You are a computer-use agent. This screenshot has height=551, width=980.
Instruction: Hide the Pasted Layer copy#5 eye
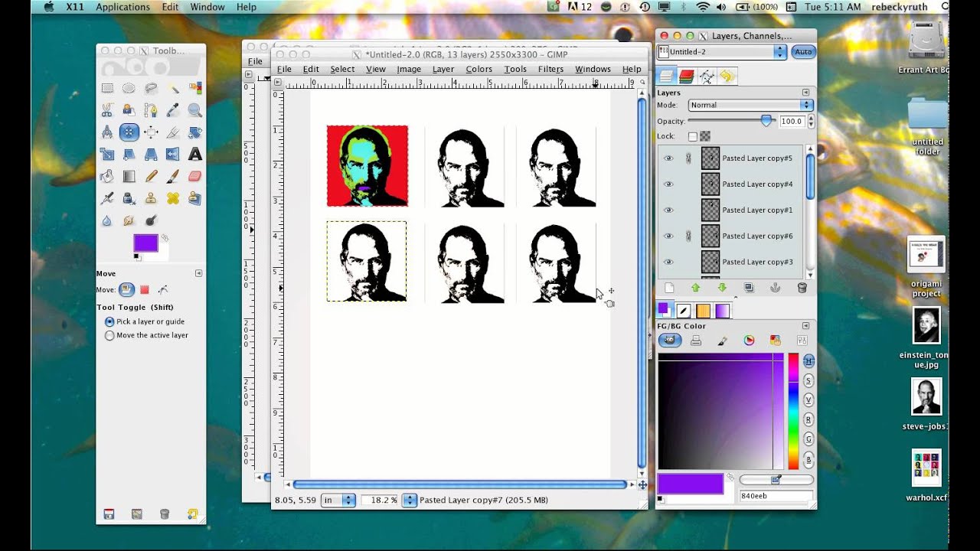(x=668, y=158)
